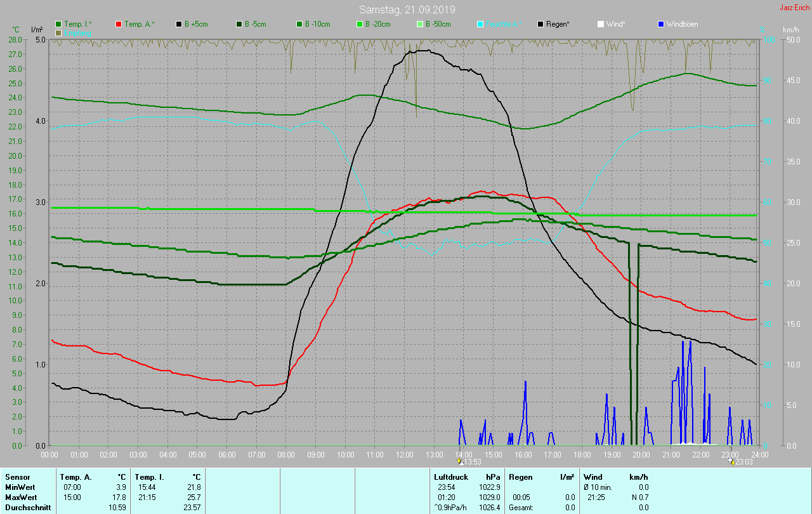Screen dimensions: 812x514
Task: Click the Jarz Erich author label
Action: pos(794,8)
